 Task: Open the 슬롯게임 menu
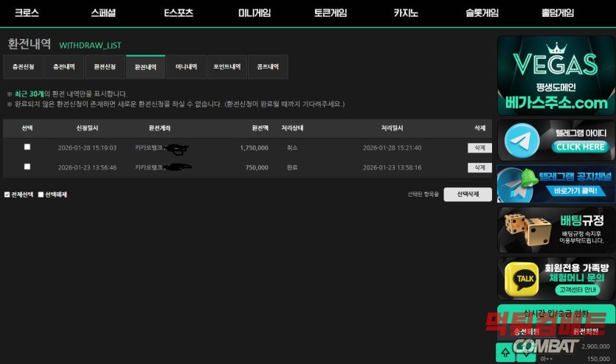482,13
